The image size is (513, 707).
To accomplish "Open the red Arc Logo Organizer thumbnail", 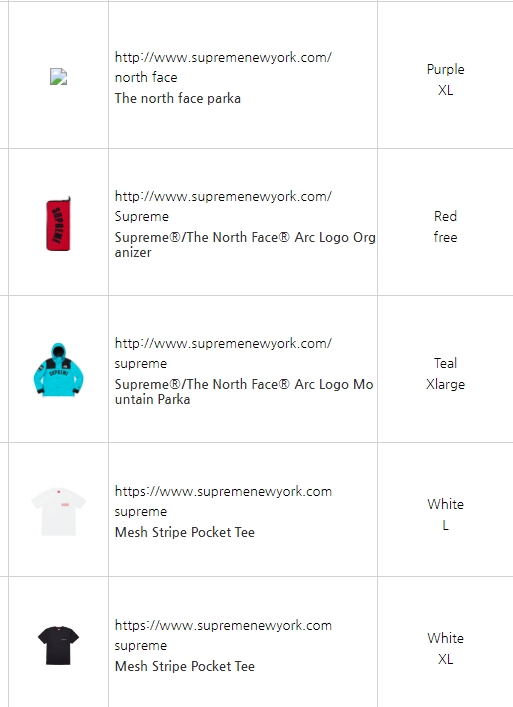I will click(58, 224).
